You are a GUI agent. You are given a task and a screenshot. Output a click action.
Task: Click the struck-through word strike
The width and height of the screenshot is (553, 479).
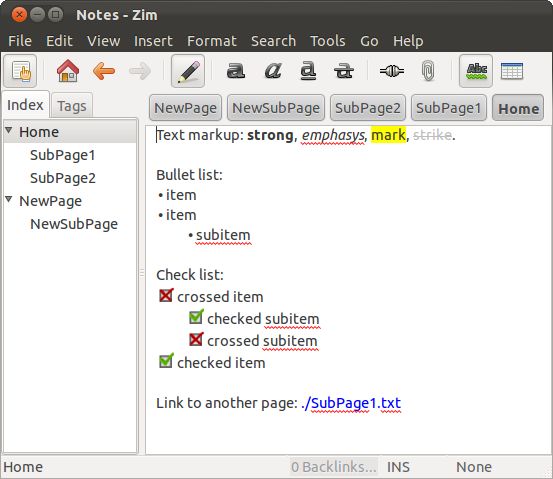click(x=432, y=135)
